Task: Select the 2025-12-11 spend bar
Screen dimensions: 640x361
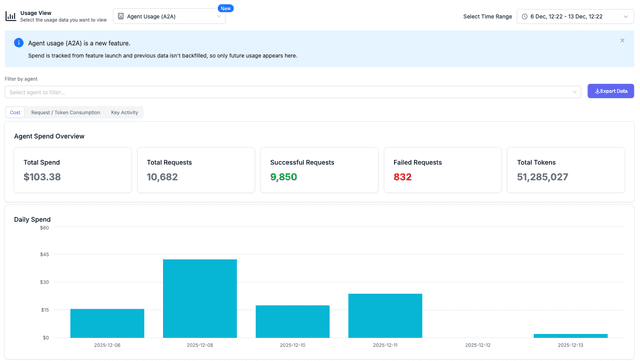Action: 385,316
